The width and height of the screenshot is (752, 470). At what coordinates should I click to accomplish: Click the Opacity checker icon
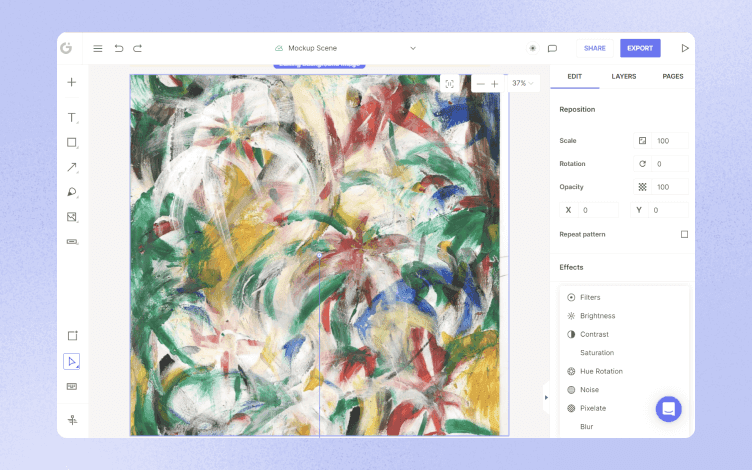(642, 187)
